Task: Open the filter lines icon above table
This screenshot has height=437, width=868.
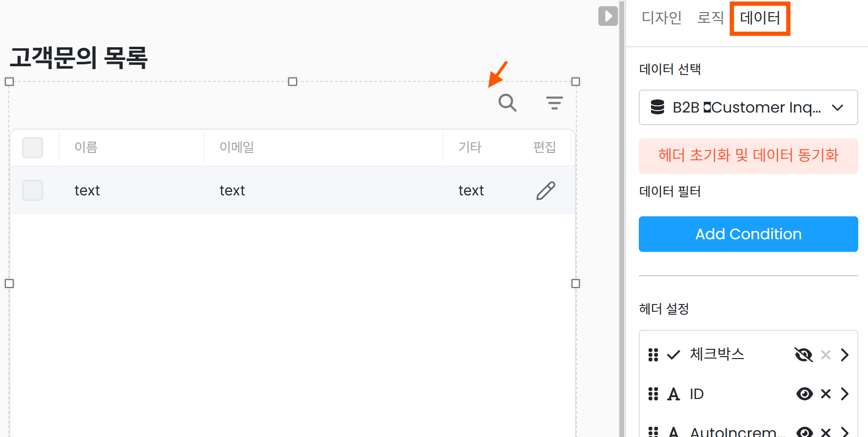Action: coord(554,103)
